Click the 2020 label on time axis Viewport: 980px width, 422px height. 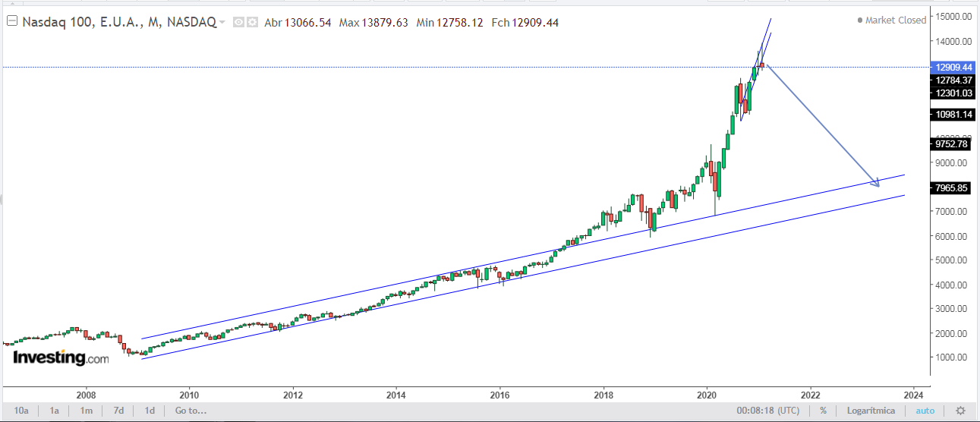point(707,395)
